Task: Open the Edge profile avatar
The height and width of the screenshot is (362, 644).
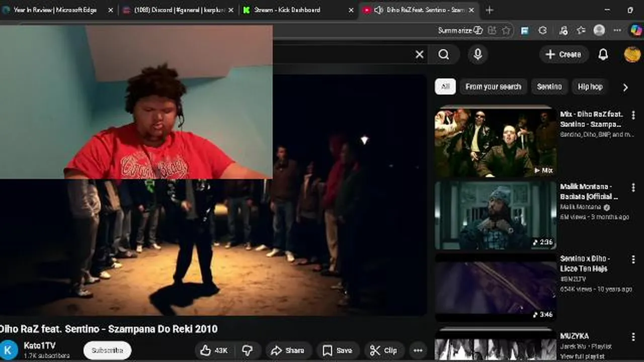Action: (x=599, y=30)
